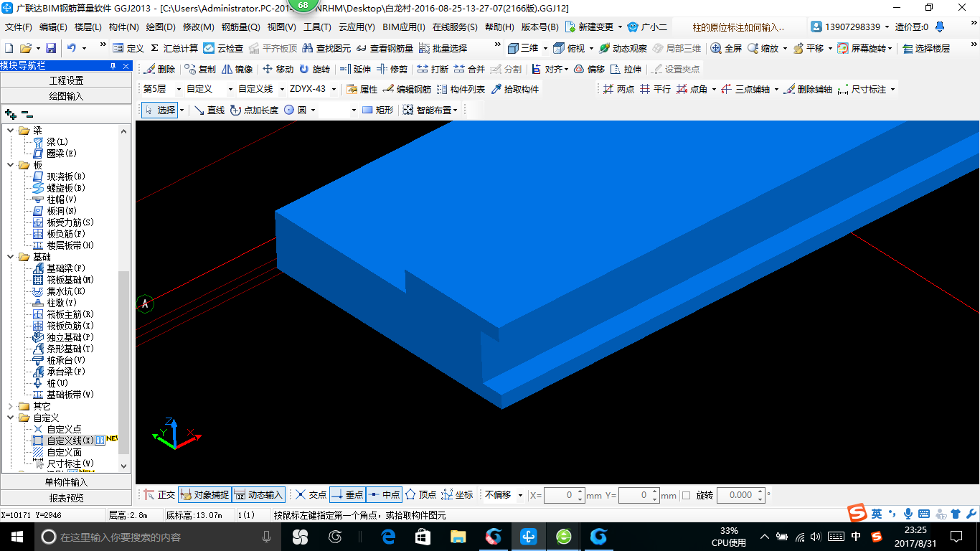Activate 拾取构件 (pick component) tool
The image size is (980, 551).
(515, 90)
